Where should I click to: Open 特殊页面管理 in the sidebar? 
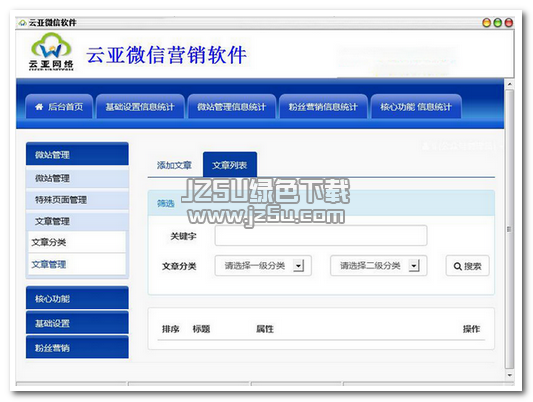tap(77, 199)
